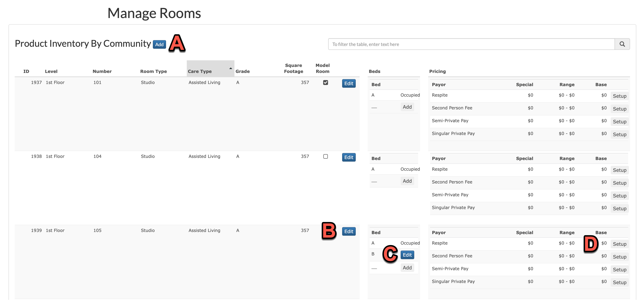The height and width of the screenshot is (301, 644).
Task: Focus the table filter text field
Action: coord(471,44)
